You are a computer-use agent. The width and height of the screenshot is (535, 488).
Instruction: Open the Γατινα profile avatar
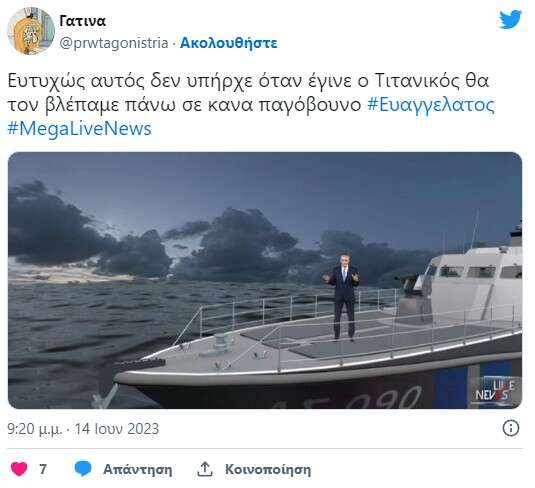point(31,31)
